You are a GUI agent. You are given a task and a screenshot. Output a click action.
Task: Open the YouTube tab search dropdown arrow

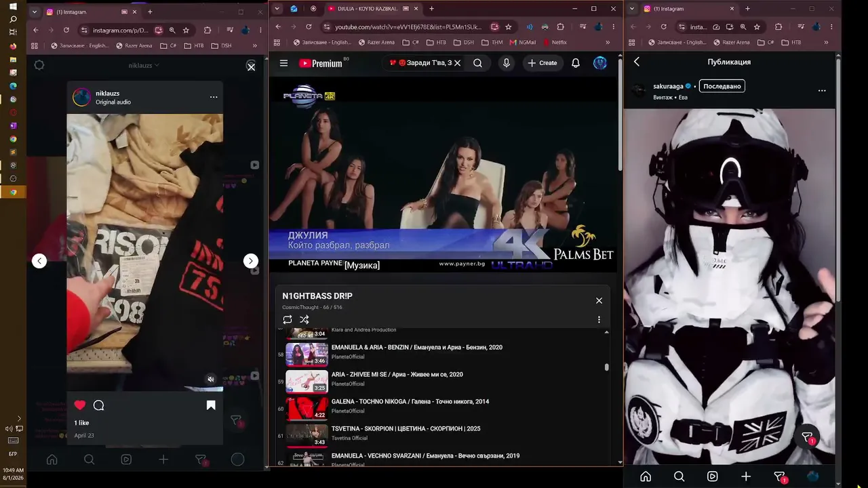tap(277, 9)
